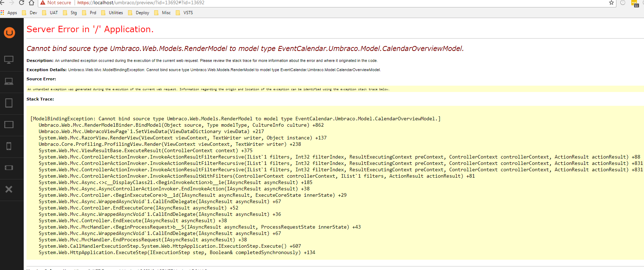Click the 'An unhandled exception was generated' source error text

tap(208, 89)
